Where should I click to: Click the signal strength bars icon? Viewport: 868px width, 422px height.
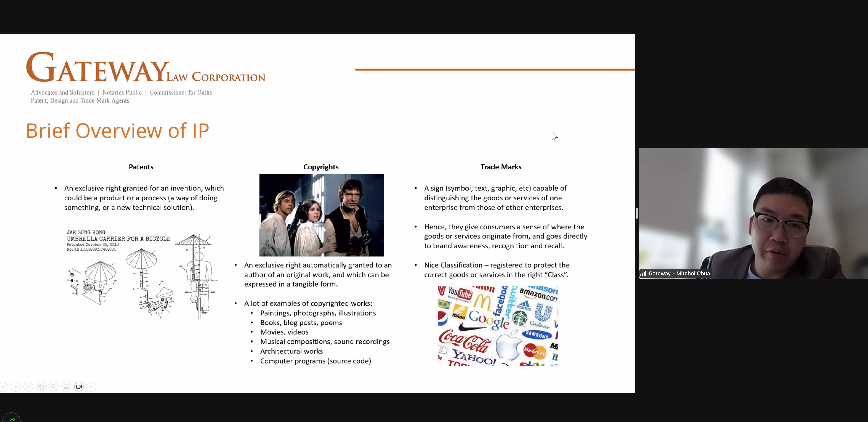(x=643, y=274)
